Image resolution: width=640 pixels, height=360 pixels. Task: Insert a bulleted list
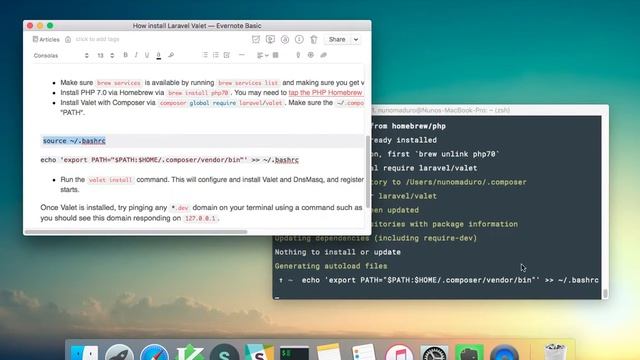pyautogui.click(x=205, y=55)
